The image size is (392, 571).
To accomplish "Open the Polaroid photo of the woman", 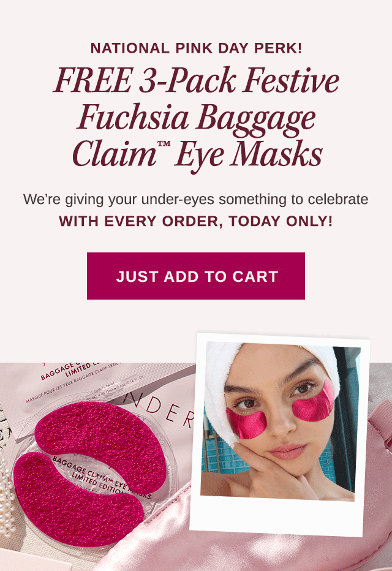I will [279, 434].
